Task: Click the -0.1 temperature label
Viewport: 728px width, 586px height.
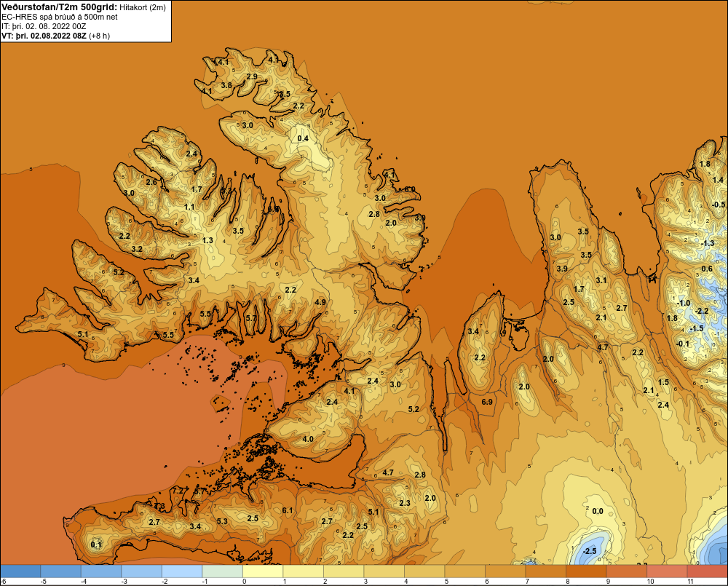Action: pos(683,344)
